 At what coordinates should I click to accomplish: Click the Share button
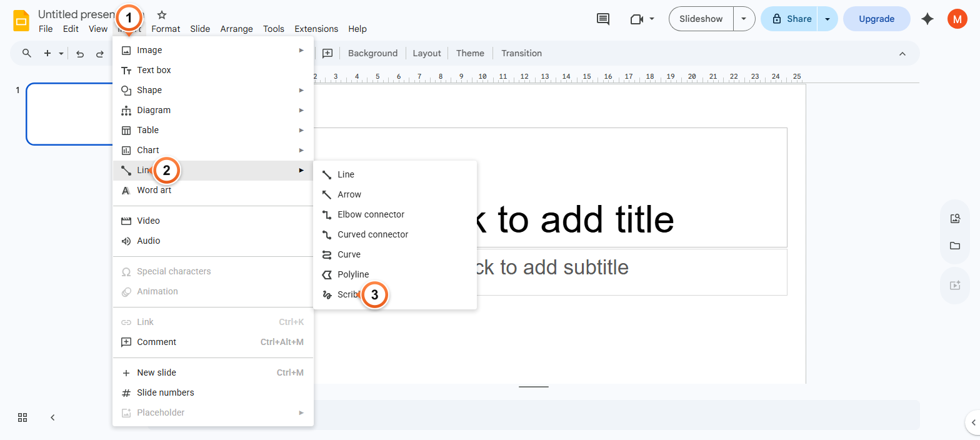(x=791, y=19)
